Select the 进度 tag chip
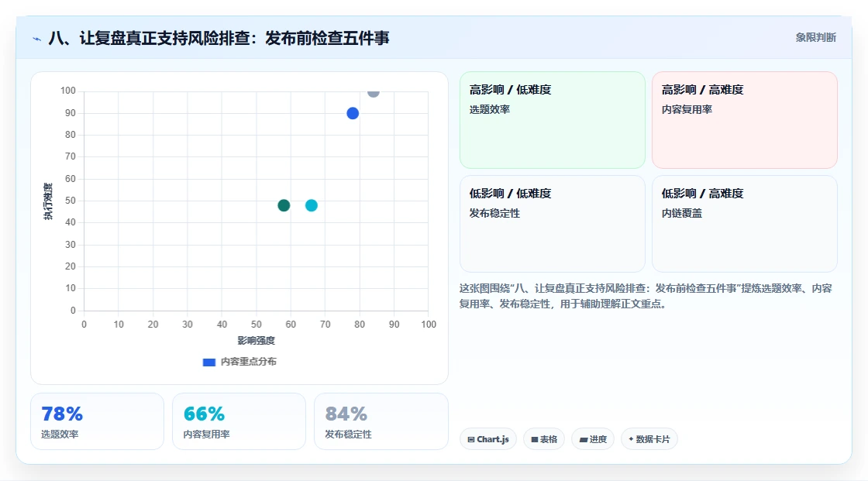Viewport: 868px width, 481px height. click(593, 439)
